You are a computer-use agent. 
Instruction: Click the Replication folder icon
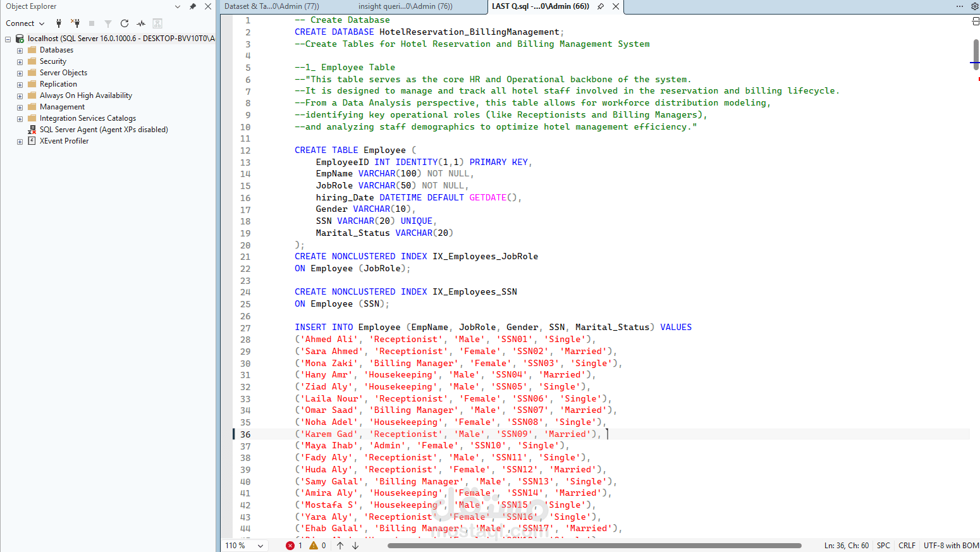coord(32,84)
